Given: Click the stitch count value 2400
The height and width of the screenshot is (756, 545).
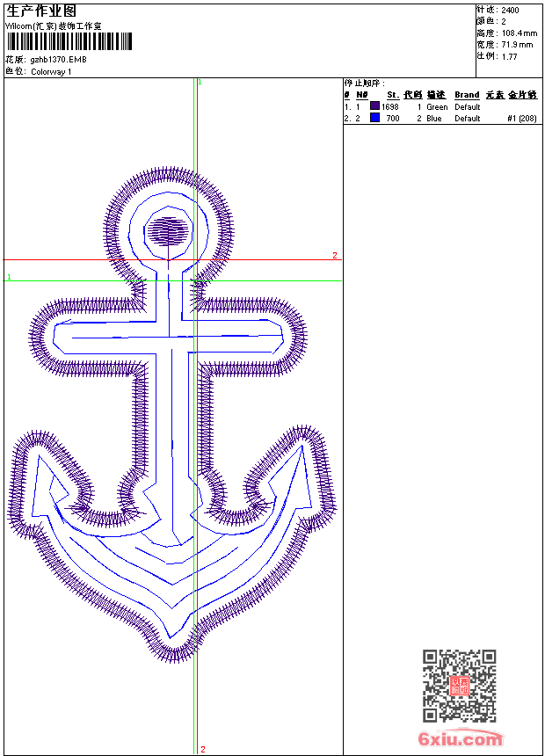Looking at the screenshot, I should (x=510, y=11).
